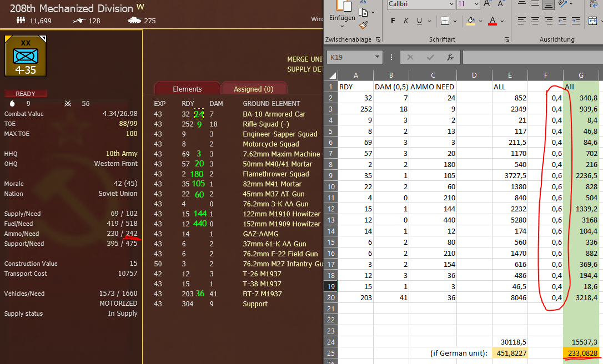The width and height of the screenshot is (603, 364).
Task: Click the 10th Army HHQ value
Action: [122, 154]
